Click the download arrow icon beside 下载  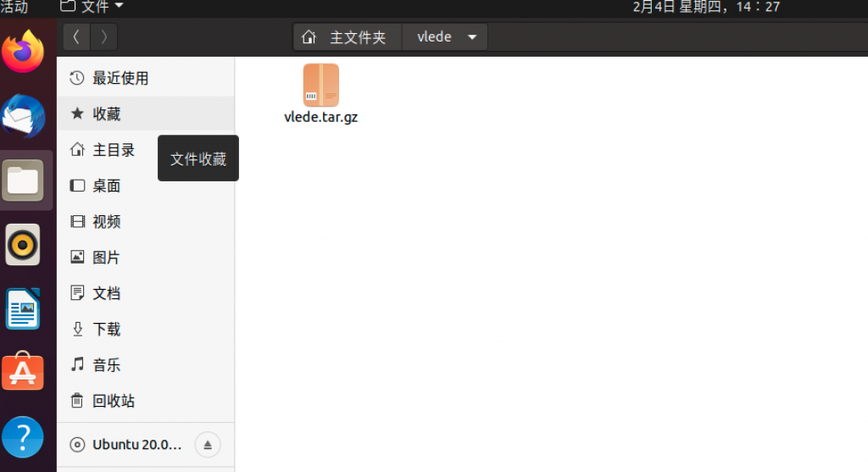[77, 330]
